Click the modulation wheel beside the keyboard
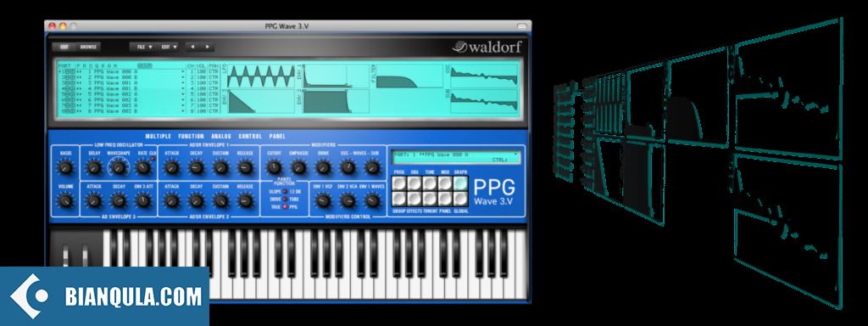The height and width of the screenshot is (326, 868). coord(86,256)
